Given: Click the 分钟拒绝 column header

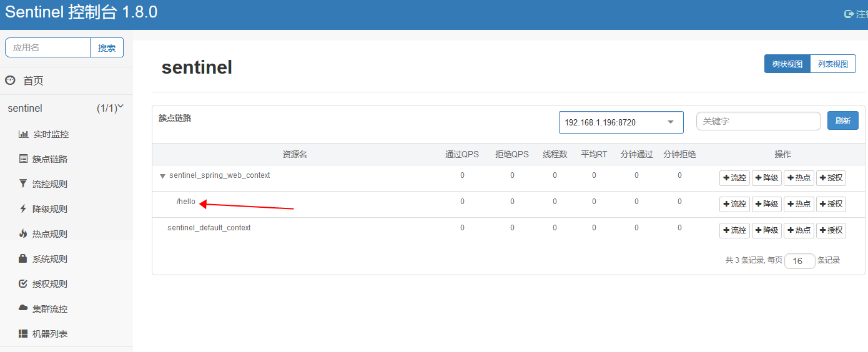Looking at the screenshot, I should coord(679,154).
